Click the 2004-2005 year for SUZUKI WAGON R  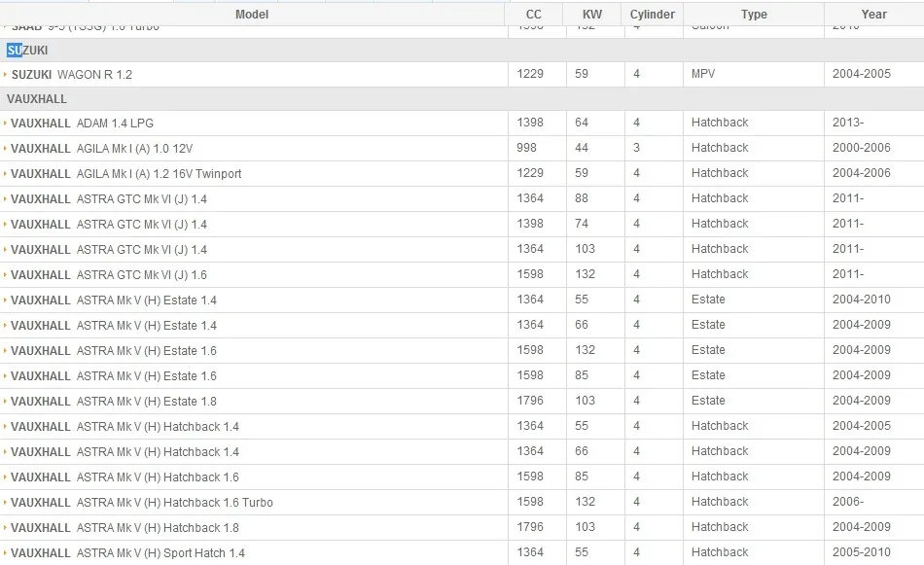862,74
